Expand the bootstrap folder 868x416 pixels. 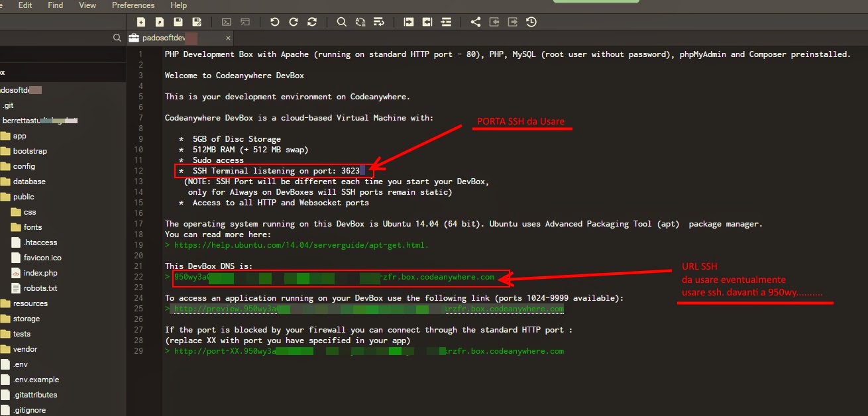(30, 151)
